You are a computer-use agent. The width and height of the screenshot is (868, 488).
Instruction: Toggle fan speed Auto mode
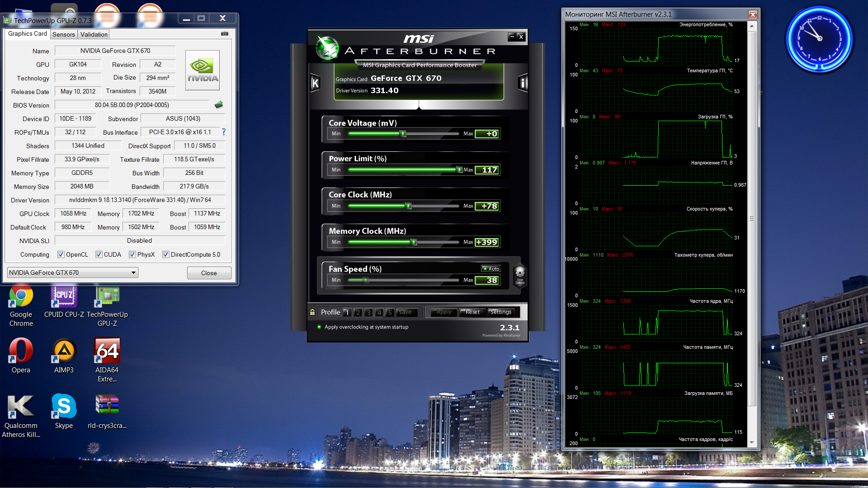[491, 269]
